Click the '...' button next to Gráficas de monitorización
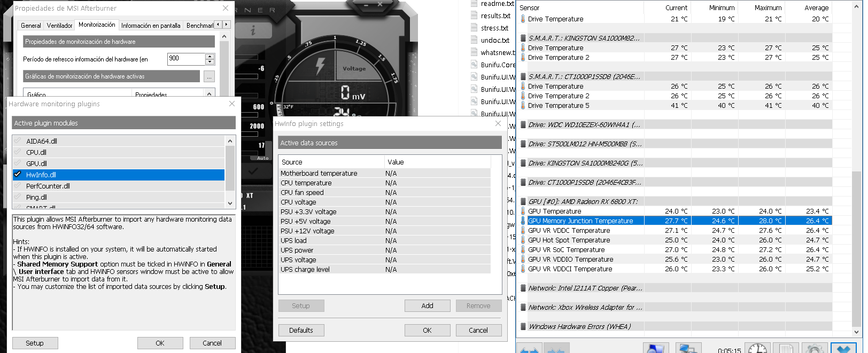 [209, 76]
